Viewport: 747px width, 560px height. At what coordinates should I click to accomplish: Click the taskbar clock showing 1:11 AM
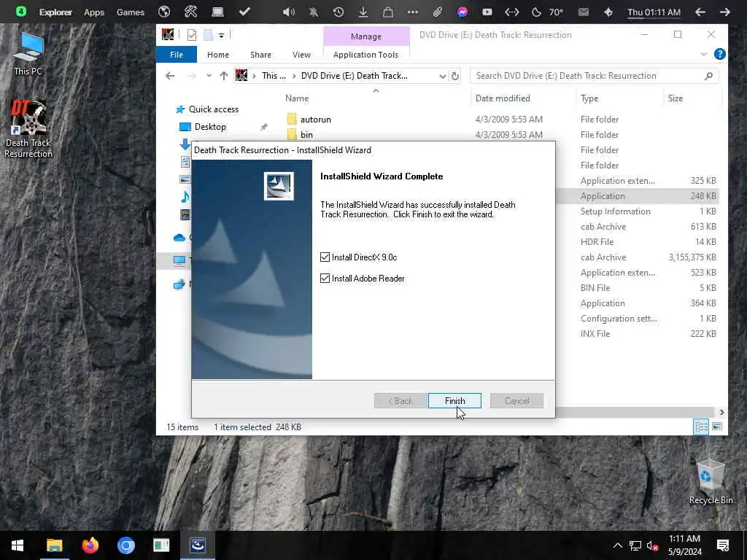(x=684, y=545)
